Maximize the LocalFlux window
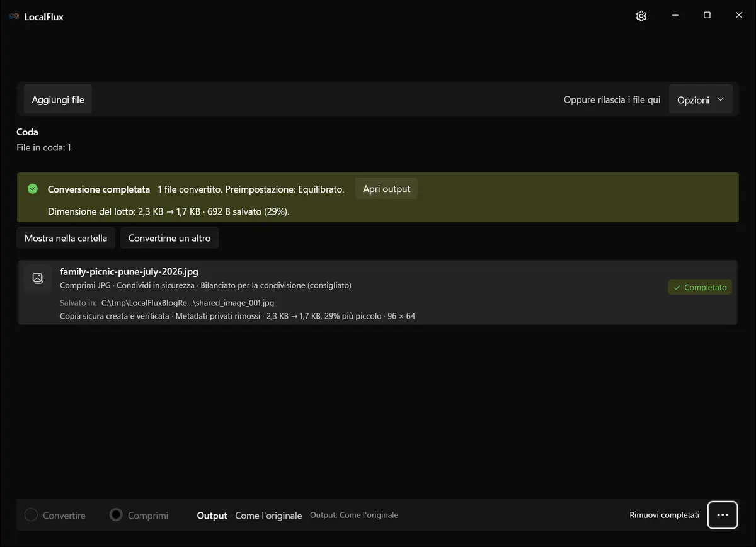Image resolution: width=756 pixels, height=547 pixels. click(x=707, y=16)
